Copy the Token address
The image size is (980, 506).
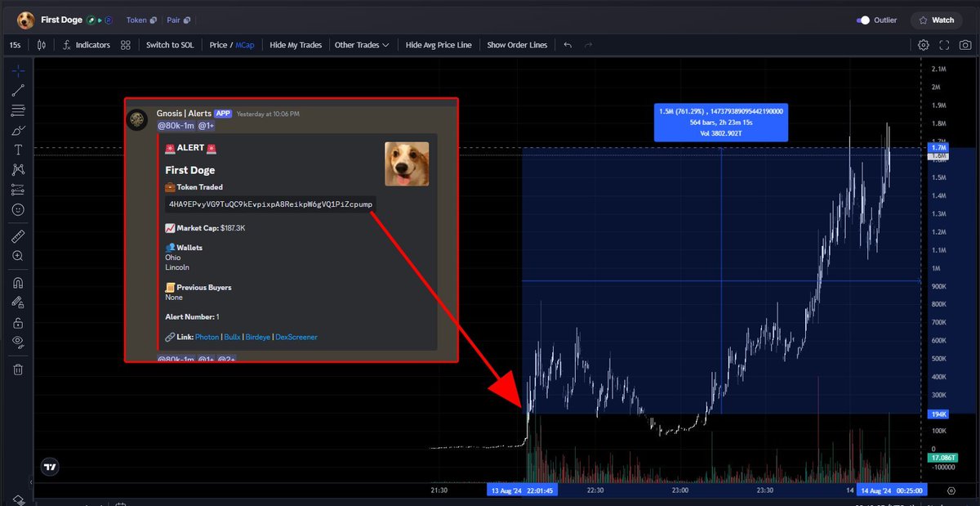click(x=152, y=20)
